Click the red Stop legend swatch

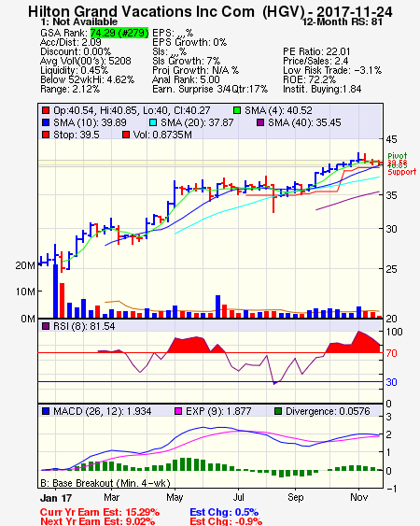click(46, 135)
